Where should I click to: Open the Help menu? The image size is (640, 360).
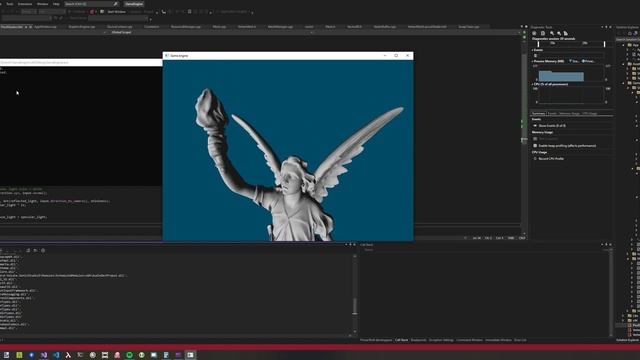(56, 4)
